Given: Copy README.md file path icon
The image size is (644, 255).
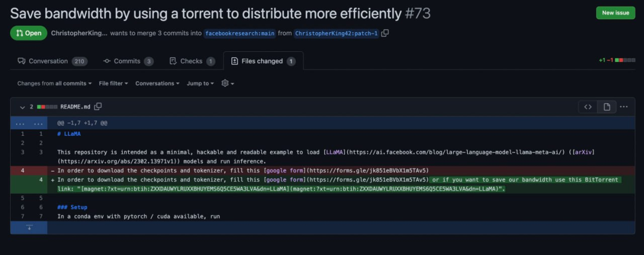Looking at the screenshot, I should [98, 107].
